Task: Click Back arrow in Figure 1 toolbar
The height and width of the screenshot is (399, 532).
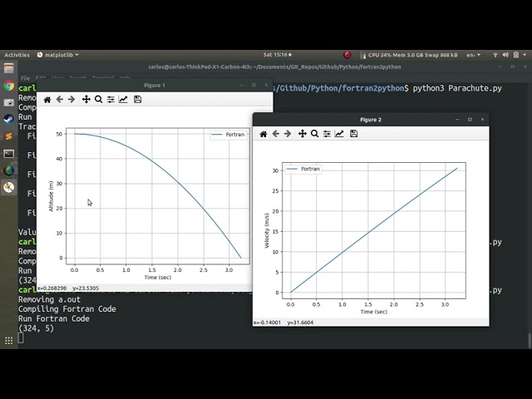Action: click(59, 100)
